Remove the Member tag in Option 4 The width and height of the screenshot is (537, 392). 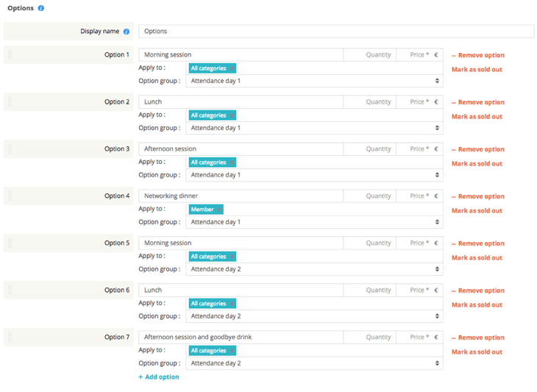pyautogui.click(x=218, y=210)
